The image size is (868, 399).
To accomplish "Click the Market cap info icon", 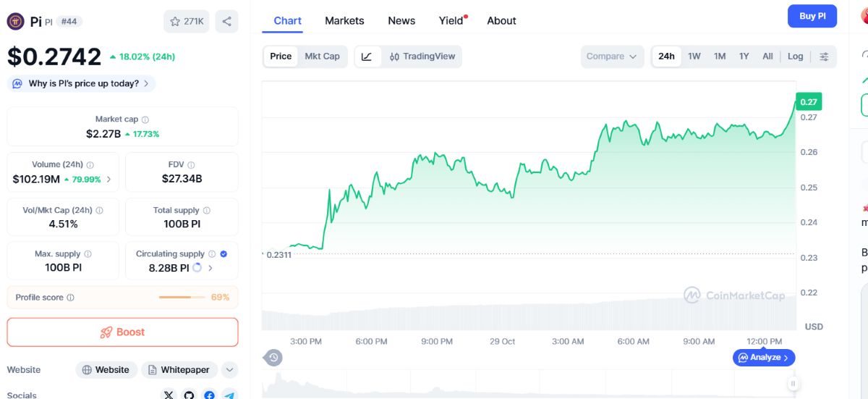I will click(x=145, y=119).
